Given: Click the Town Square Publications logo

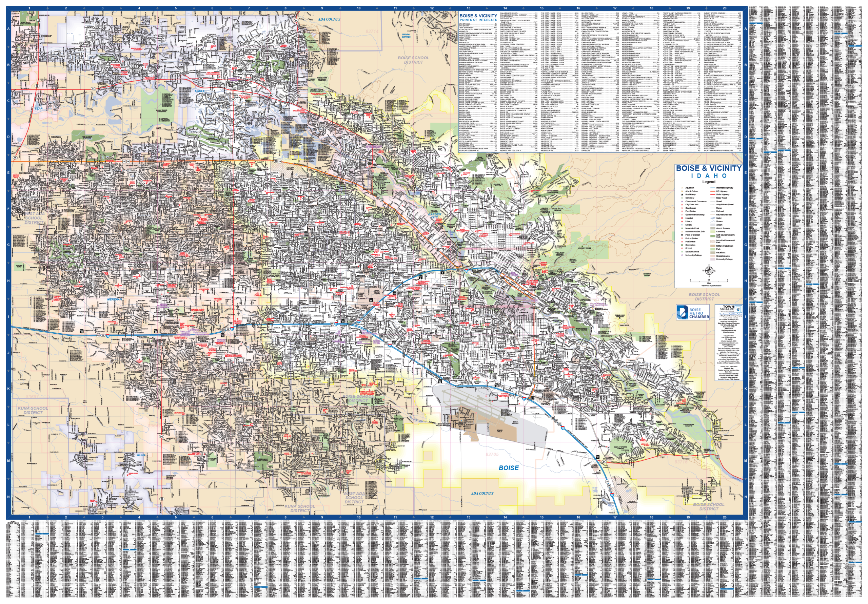Looking at the screenshot, I should coord(731,309).
